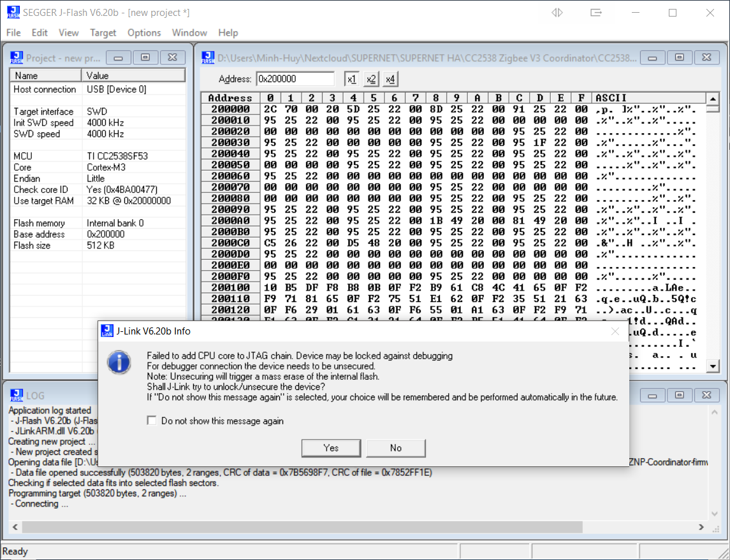
Task: Maximize the LOG panel window
Action: coord(679,396)
